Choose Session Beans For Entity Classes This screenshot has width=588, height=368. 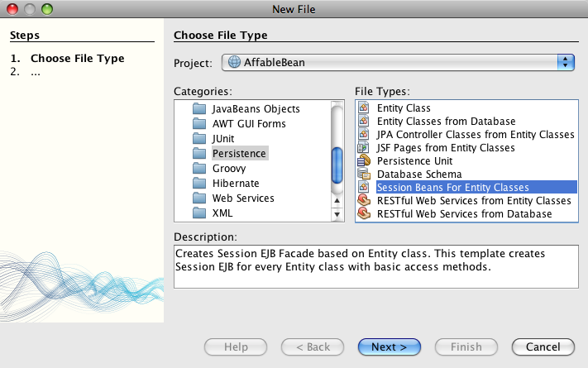coord(452,188)
